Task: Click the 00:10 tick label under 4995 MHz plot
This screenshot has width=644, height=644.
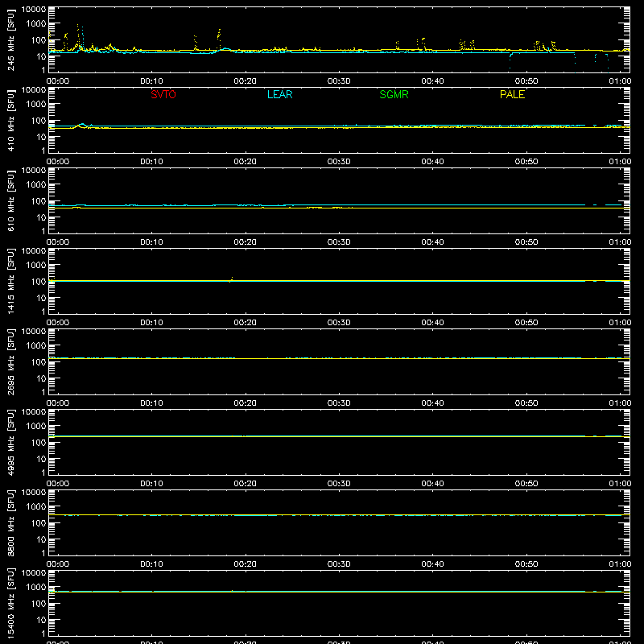Action: point(151,484)
